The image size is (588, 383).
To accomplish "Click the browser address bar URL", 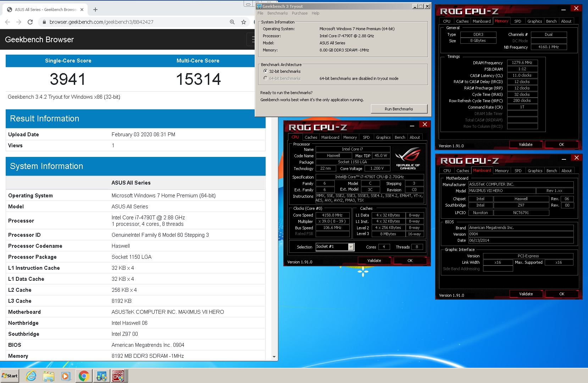I will click(101, 22).
